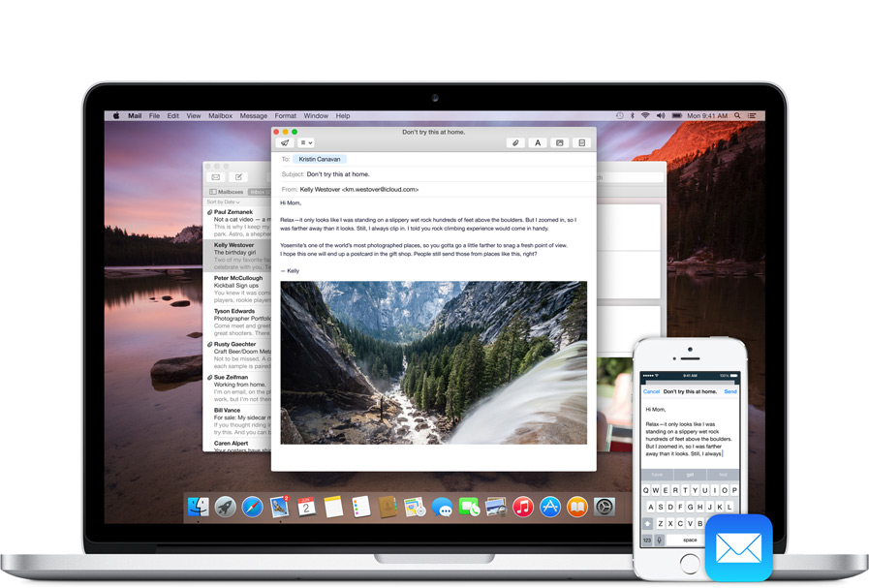Click the attached Yosemite waterfall photo
Image resolution: width=869 pixels, height=588 pixels.
[433, 362]
